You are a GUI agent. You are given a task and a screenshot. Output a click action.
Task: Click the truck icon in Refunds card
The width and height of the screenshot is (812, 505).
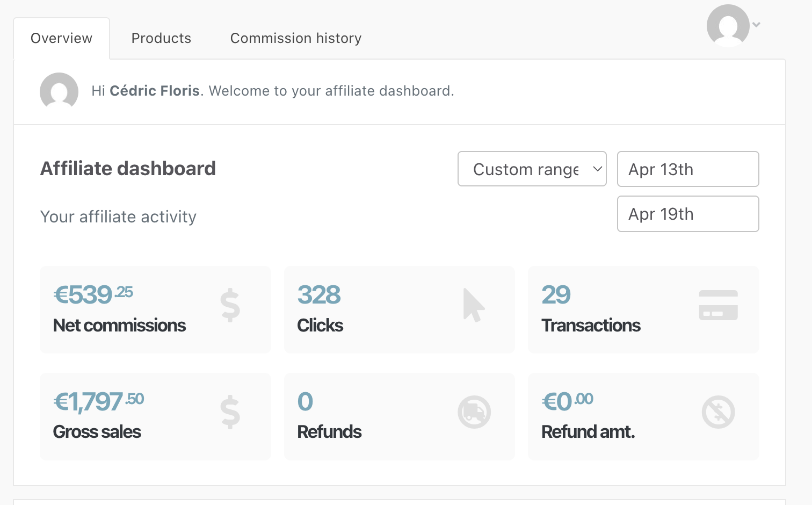click(x=474, y=412)
